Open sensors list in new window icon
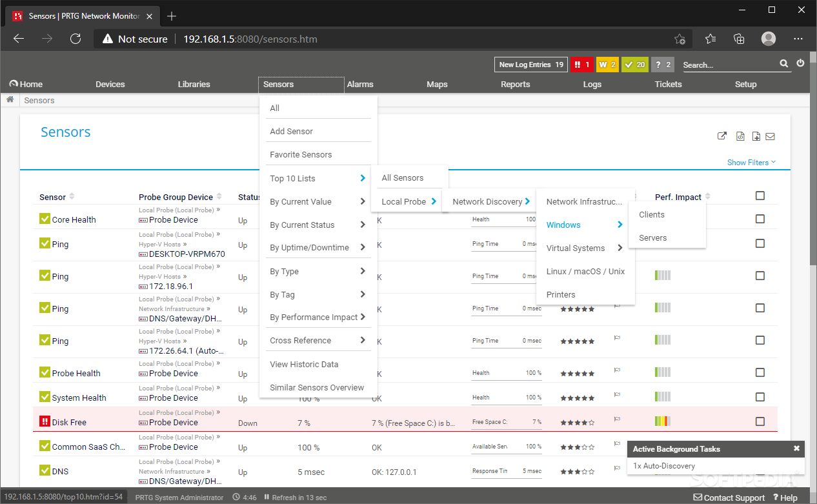 pos(722,136)
